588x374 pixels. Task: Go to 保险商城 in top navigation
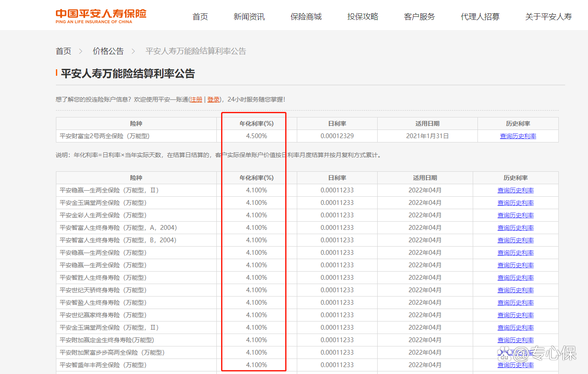pyautogui.click(x=306, y=17)
